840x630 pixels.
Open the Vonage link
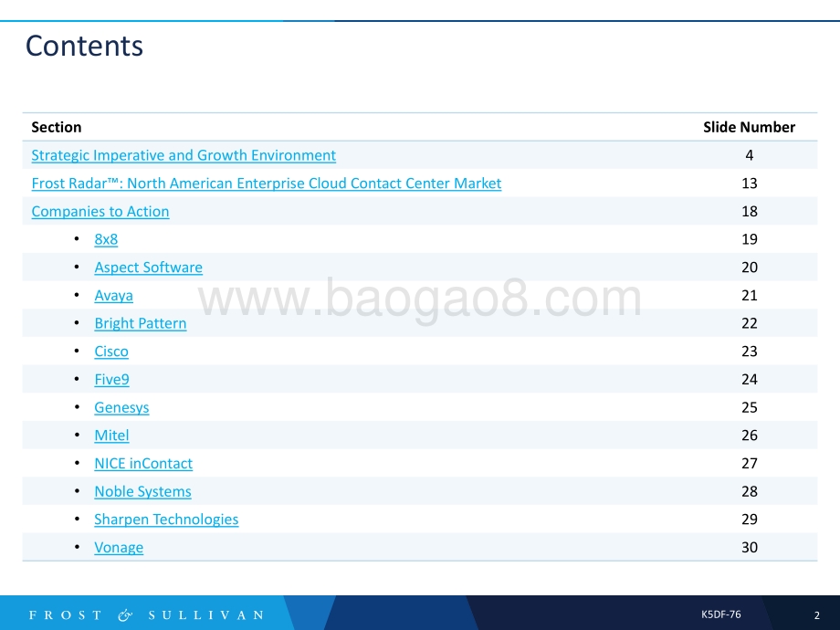click(119, 548)
